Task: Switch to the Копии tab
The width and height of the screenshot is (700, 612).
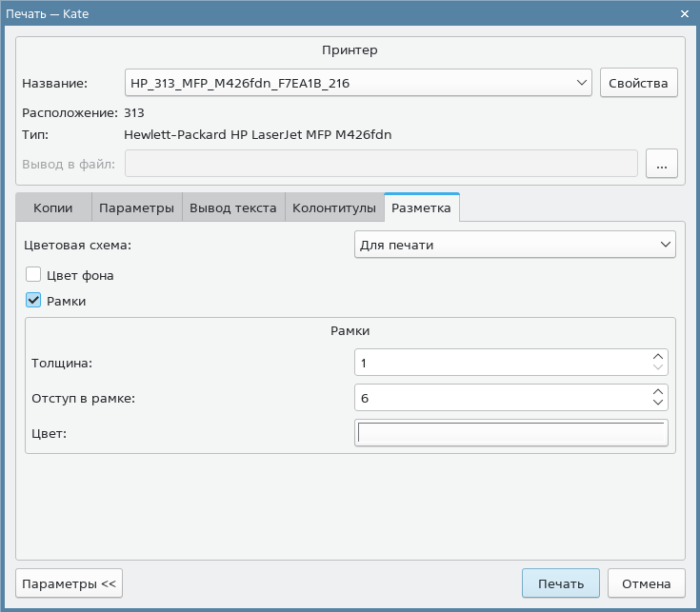Action: click(53, 207)
